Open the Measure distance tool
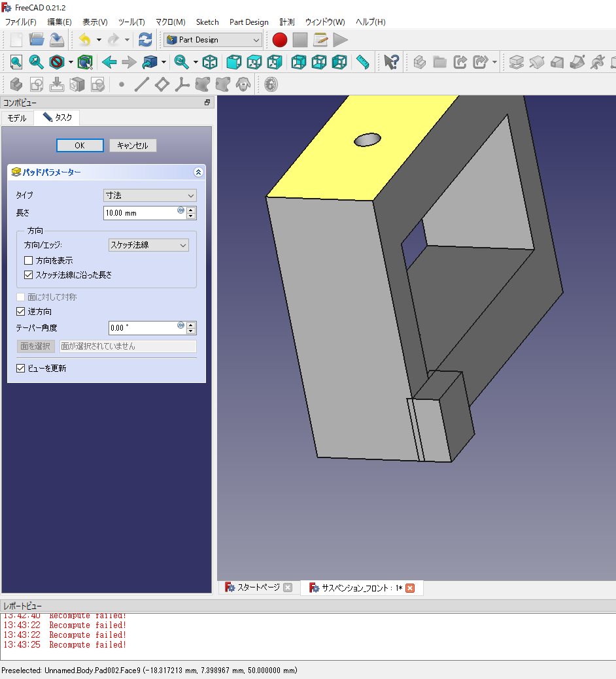 pyautogui.click(x=361, y=62)
